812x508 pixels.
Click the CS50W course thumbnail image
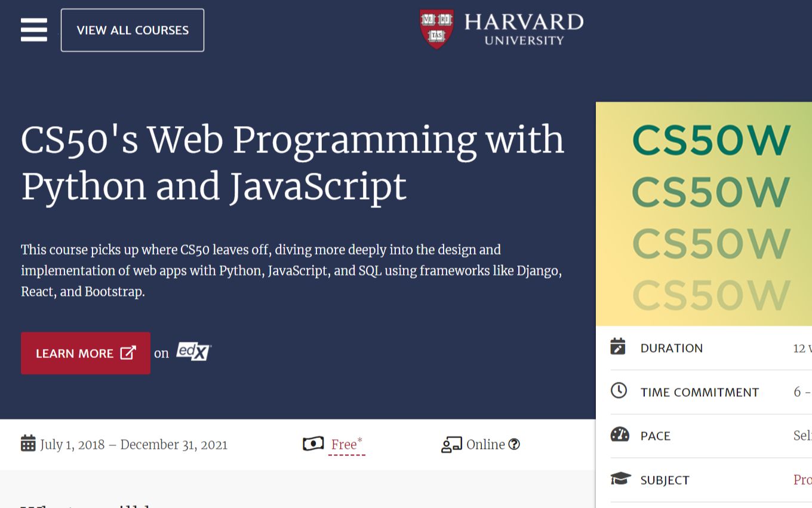[x=704, y=214]
